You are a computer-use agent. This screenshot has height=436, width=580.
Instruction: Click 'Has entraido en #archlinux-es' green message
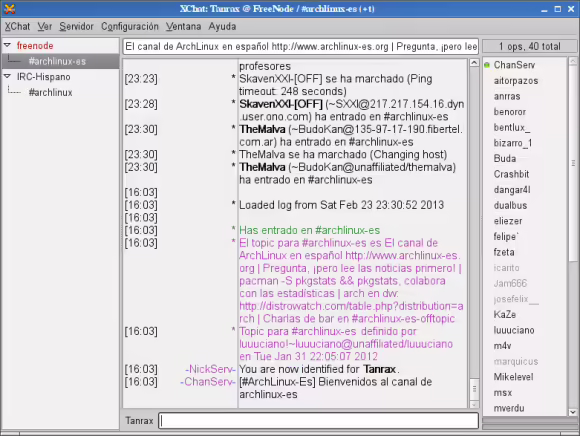(309, 230)
